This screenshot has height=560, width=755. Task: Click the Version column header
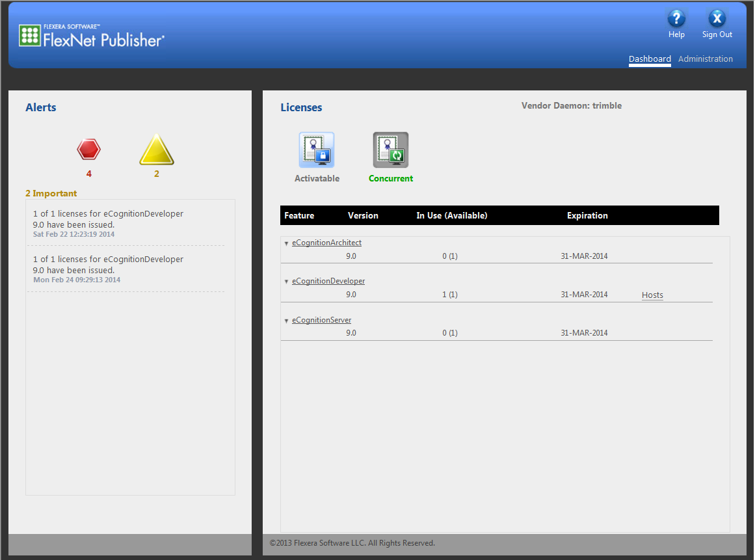(363, 216)
